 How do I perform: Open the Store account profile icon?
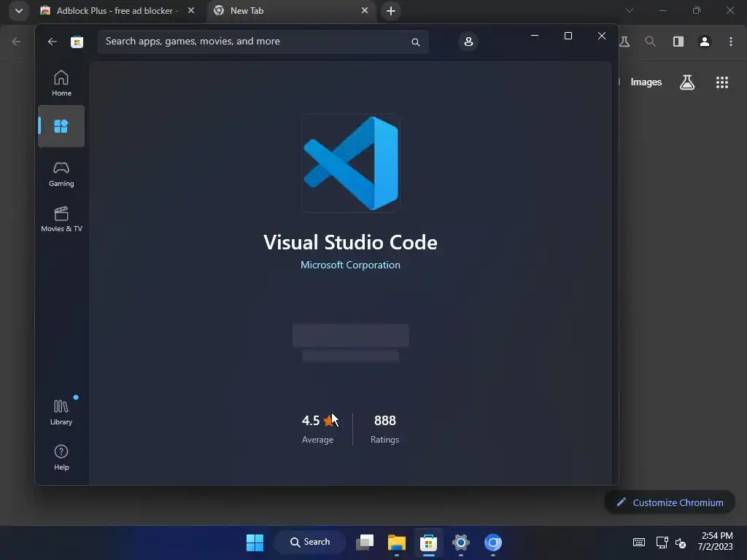click(x=468, y=42)
